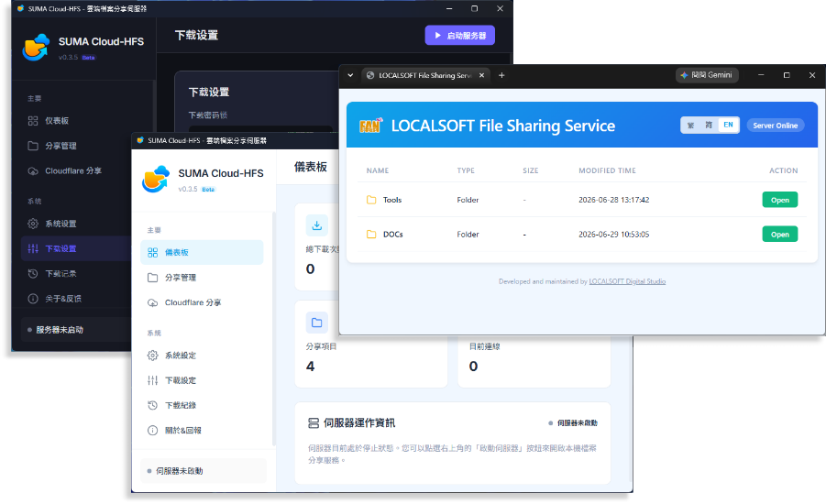This screenshot has height=504, width=826.
Task: Click the folder icon beside dark 分享管理
Action: (33, 146)
